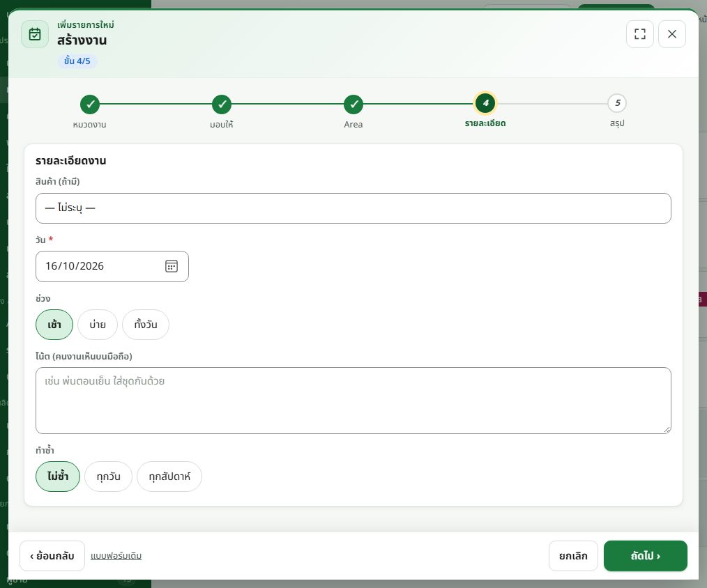The width and height of the screenshot is (707, 588).
Task: Expand the dialog to fullscreen
Action: [x=640, y=34]
